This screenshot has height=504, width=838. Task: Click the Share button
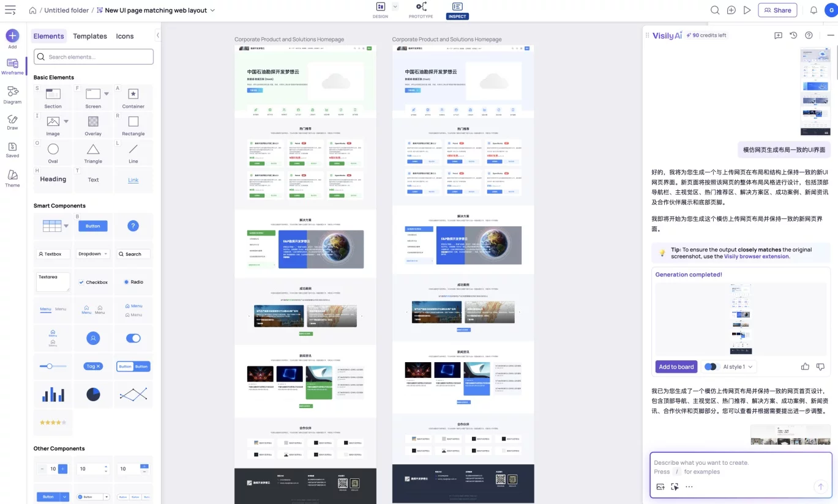(777, 10)
